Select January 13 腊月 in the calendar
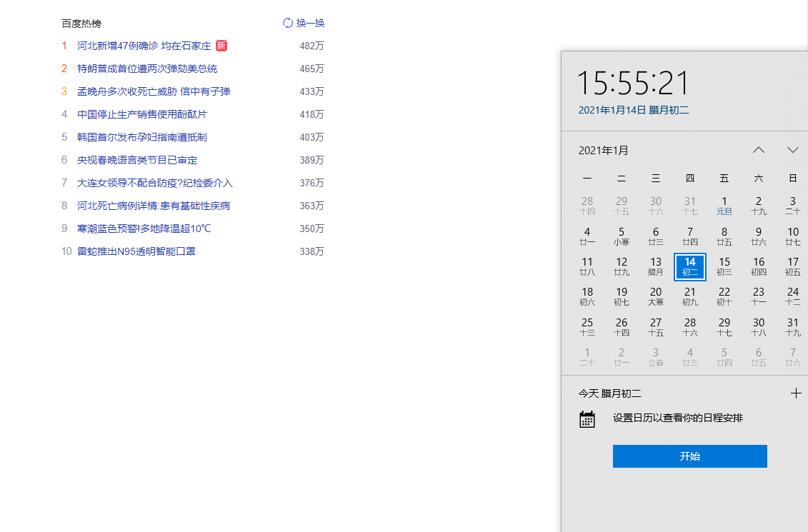Image resolution: width=808 pixels, height=532 pixels. pyautogui.click(x=655, y=267)
